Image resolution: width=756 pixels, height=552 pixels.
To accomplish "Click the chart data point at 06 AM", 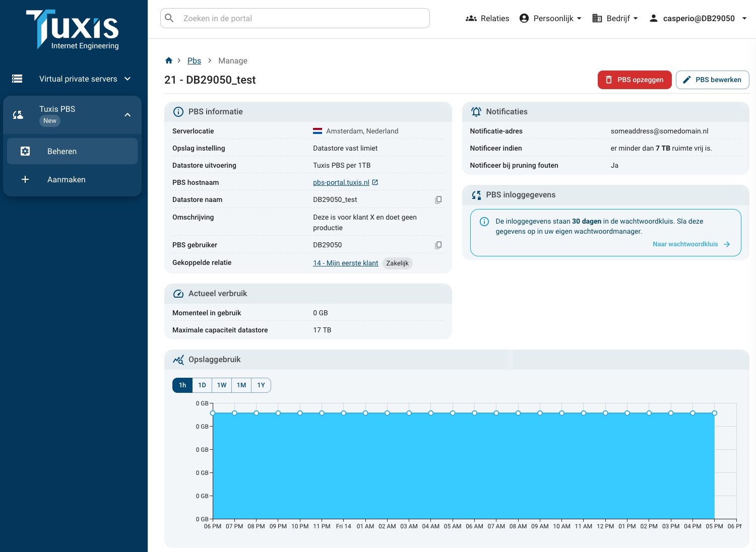I will pyautogui.click(x=474, y=413).
